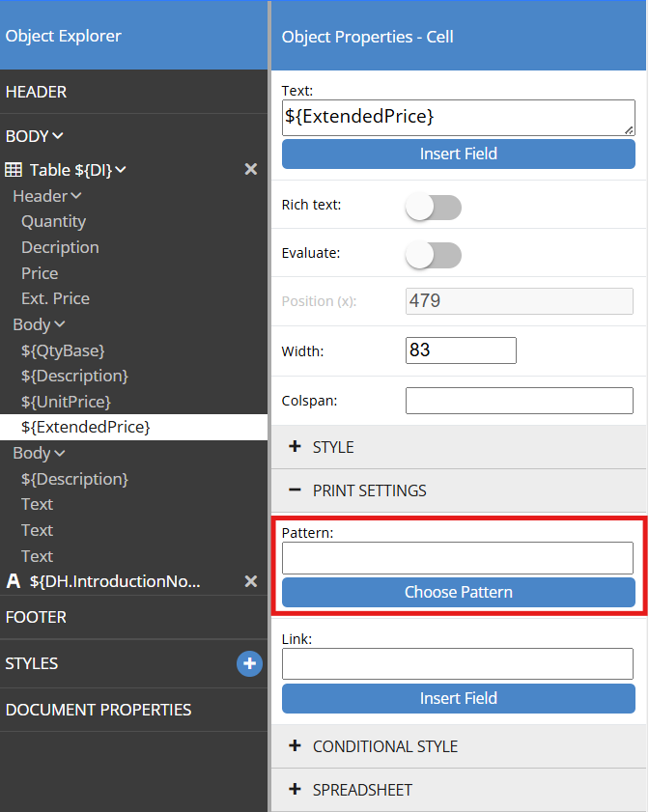Collapse the table Header group
The width and height of the screenshot is (649, 812).
point(76,196)
